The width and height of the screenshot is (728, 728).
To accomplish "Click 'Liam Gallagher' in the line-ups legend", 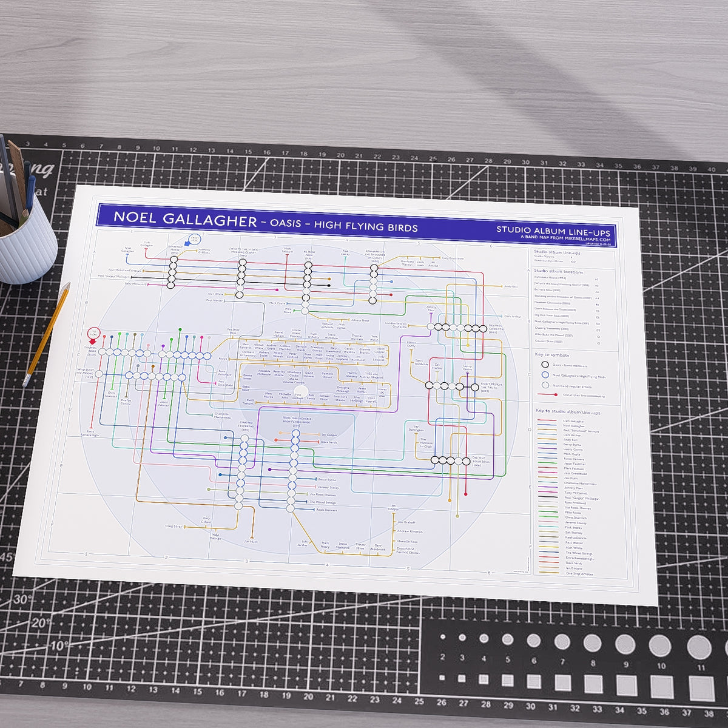I will coord(575,420).
